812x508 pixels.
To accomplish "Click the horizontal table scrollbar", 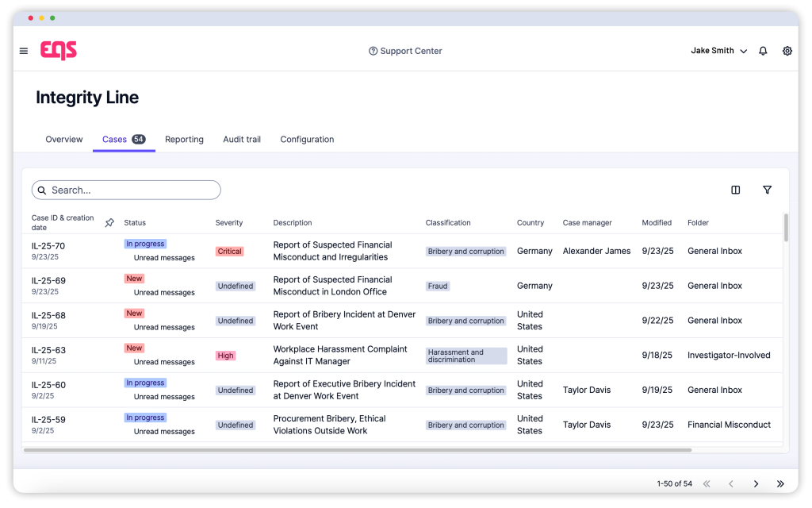I will (357, 450).
